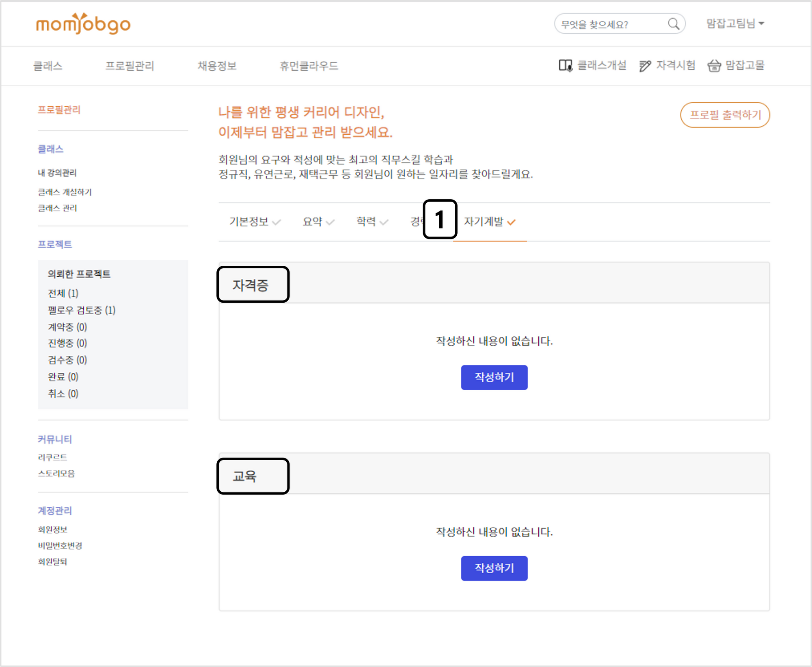Image resolution: width=812 pixels, height=667 pixels.
Task: Select the 학력 tab
Action: click(366, 222)
